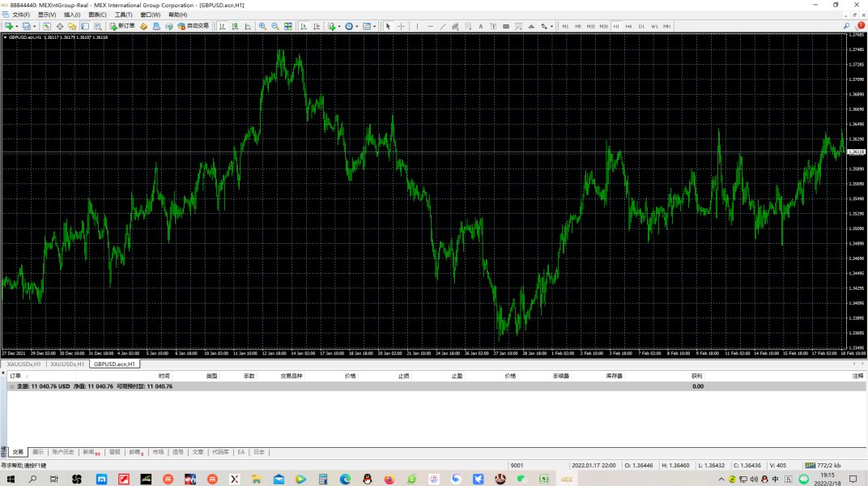
Task: Open the new chart dropdown arrow
Action: [16, 26]
